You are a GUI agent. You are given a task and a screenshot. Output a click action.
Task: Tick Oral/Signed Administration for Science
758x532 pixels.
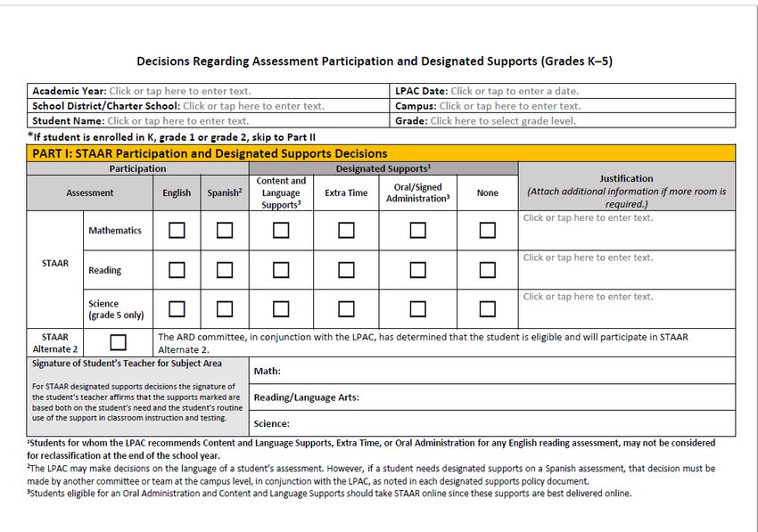tap(417, 308)
